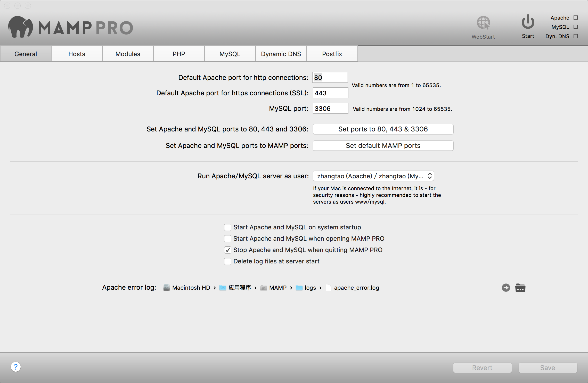588x383 pixels.
Task: Click the security recommendation note text
Action: click(x=377, y=195)
